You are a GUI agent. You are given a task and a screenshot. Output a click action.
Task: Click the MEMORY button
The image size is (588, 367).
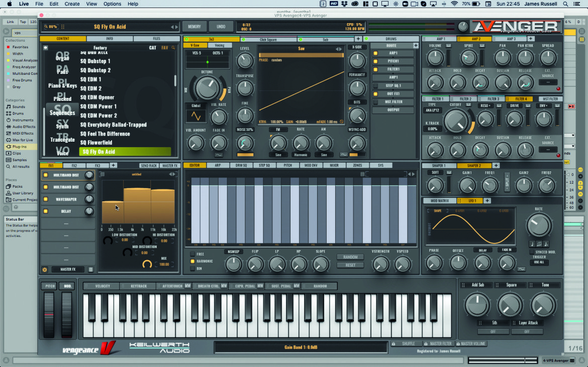(194, 27)
